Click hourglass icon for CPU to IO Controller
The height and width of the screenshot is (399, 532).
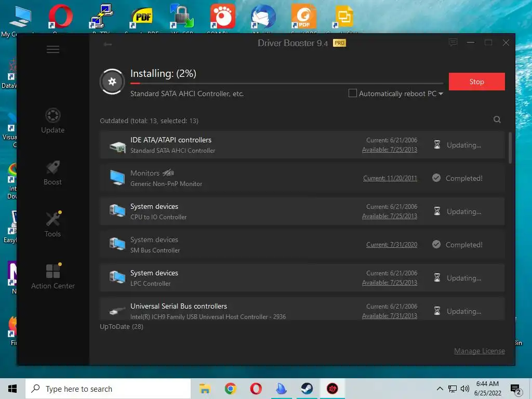coord(437,211)
